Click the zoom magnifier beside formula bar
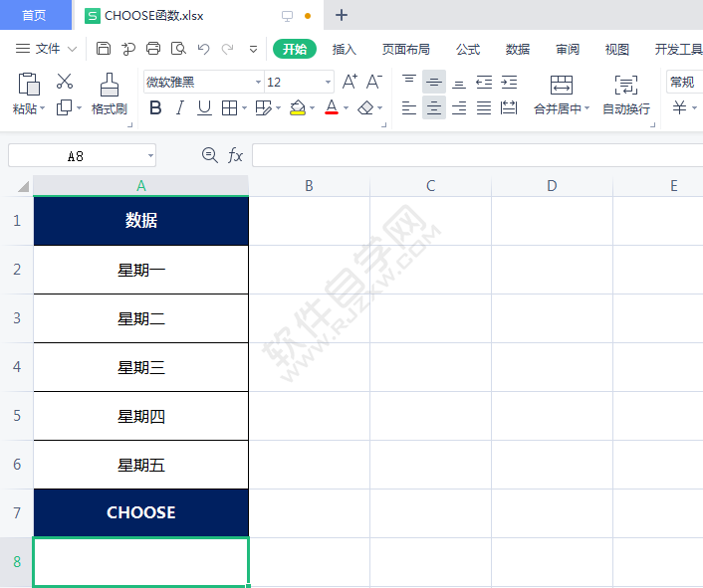 click(209, 155)
